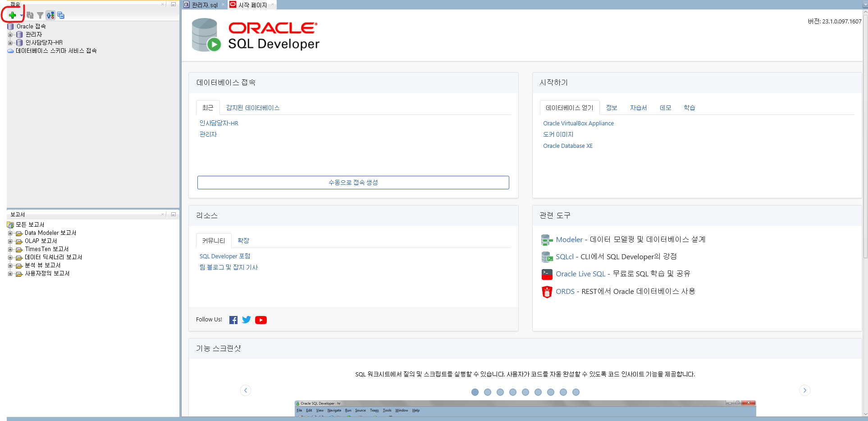Open the Modeler link in 관련 도구
The width and height of the screenshot is (868, 421).
tap(569, 240)
